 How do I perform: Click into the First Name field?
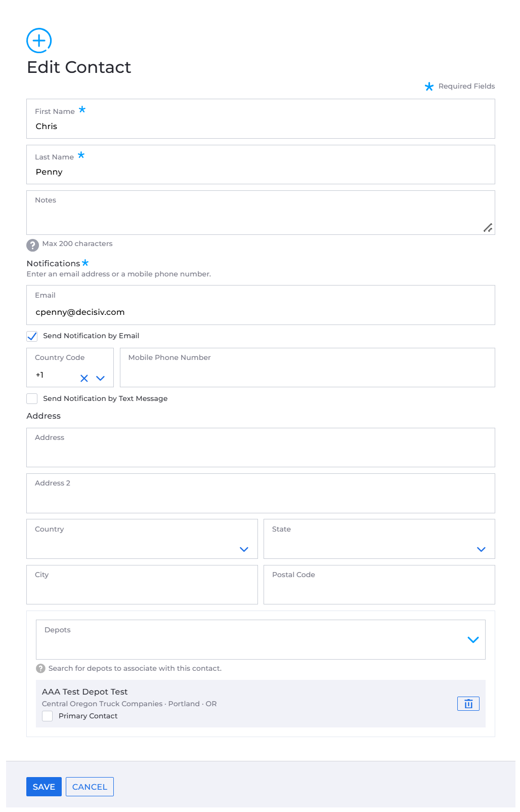[261, 119]
